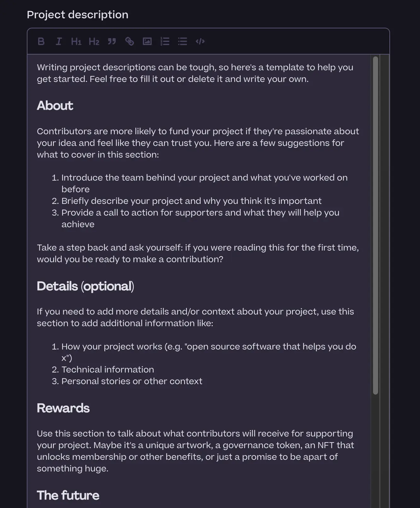Click the Rewards heading

click(63, 408)
